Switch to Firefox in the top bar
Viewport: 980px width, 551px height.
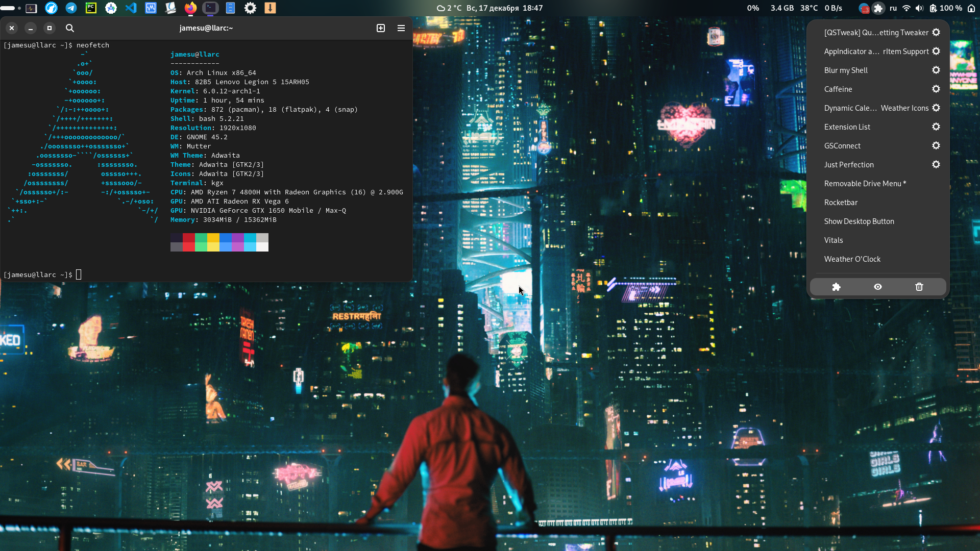(x=190, y=8)
